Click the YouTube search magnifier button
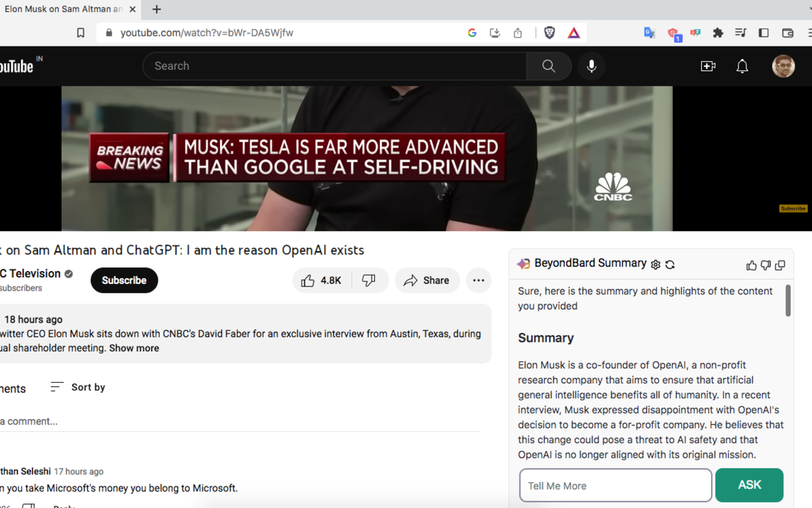 point(549,66)
